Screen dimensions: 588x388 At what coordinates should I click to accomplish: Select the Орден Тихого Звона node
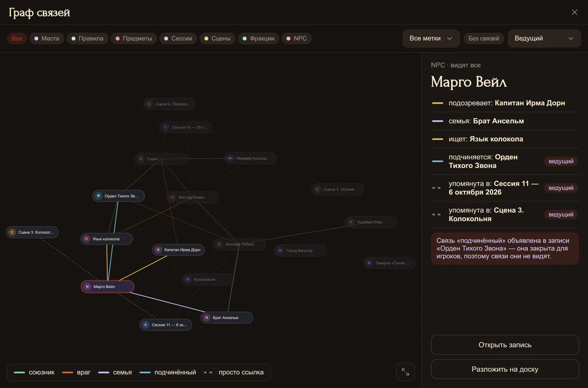118,196
